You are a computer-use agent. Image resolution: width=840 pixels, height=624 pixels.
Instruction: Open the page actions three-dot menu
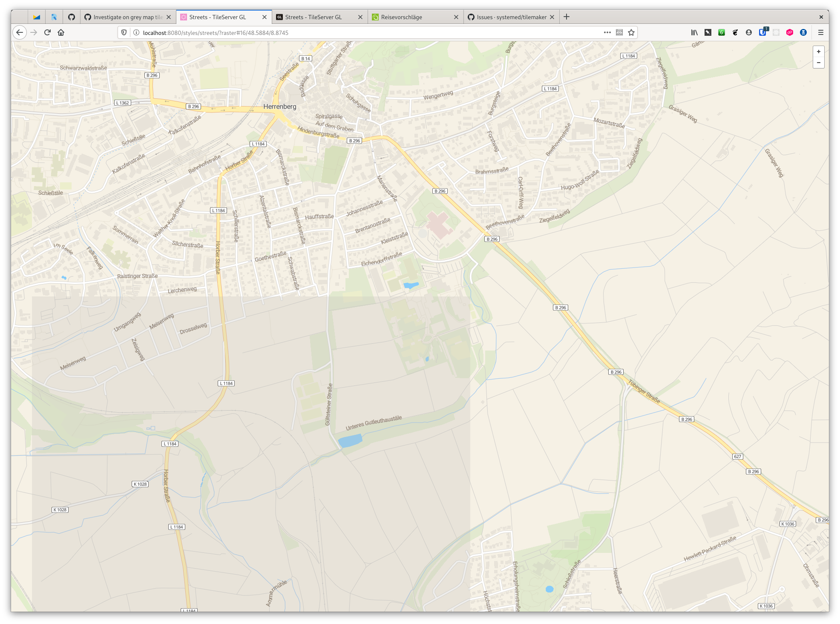(x=607, y=32)
